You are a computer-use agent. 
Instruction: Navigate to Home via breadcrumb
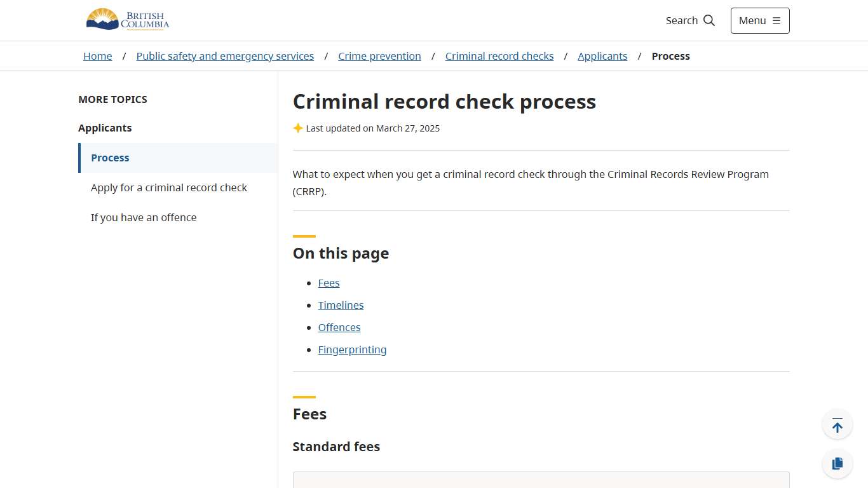[97, 56]
